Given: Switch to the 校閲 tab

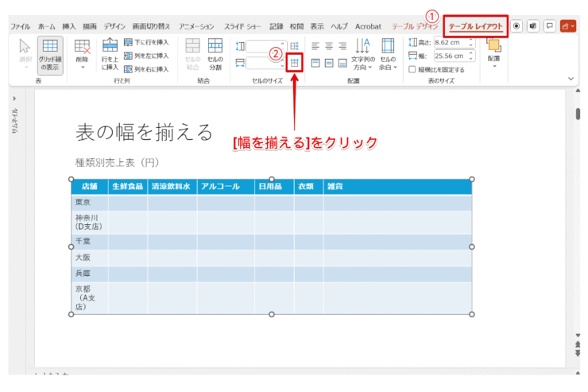Looking at the screenshot, I should (296, 26).
